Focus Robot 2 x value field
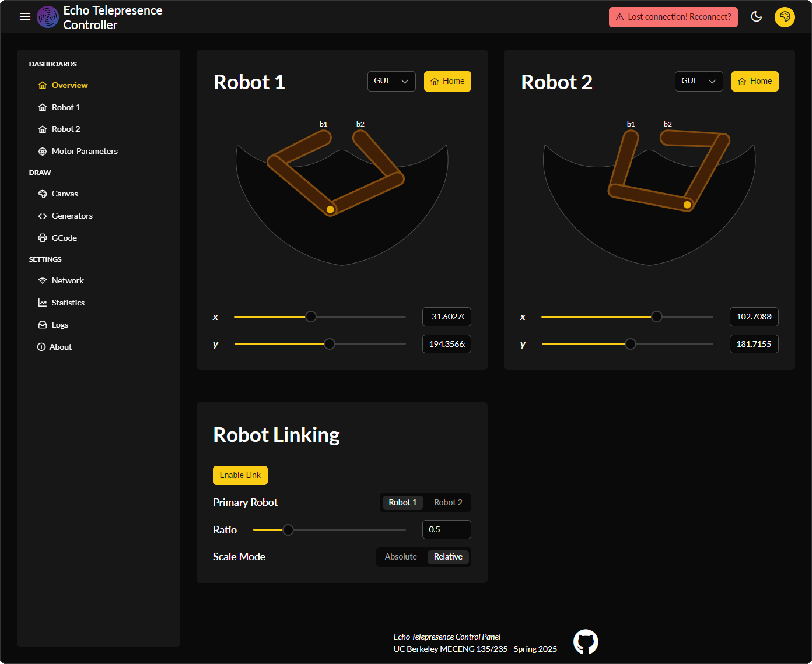The width and height of the screenshot is (812, 664). 754,317
